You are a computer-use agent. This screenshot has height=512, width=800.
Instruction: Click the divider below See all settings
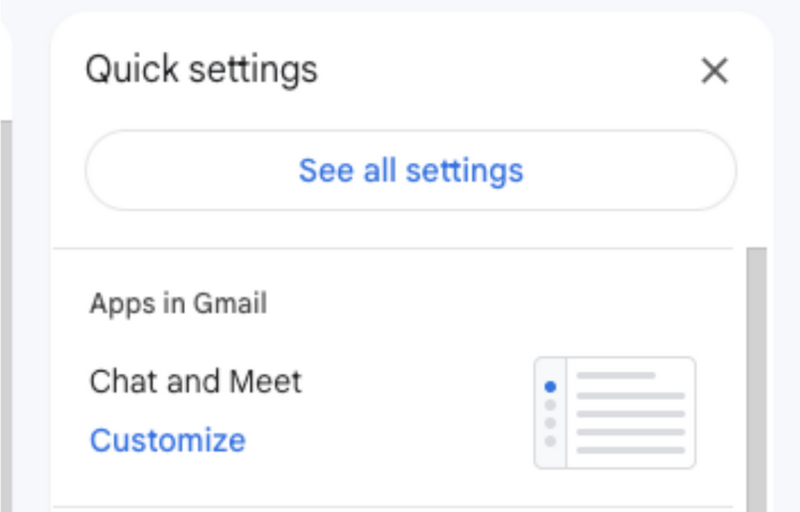(x=393, y=248)
